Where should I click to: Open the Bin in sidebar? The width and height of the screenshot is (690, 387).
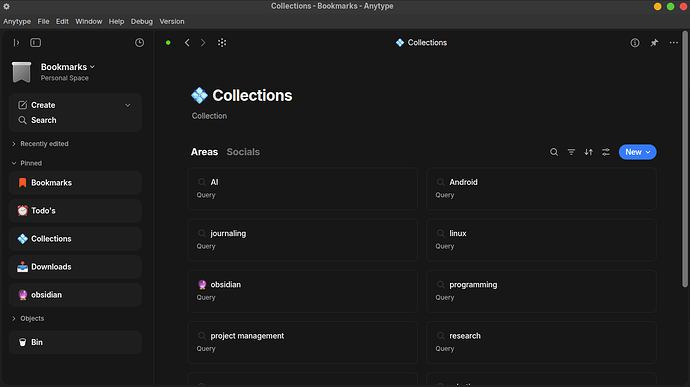click(75, 342)
